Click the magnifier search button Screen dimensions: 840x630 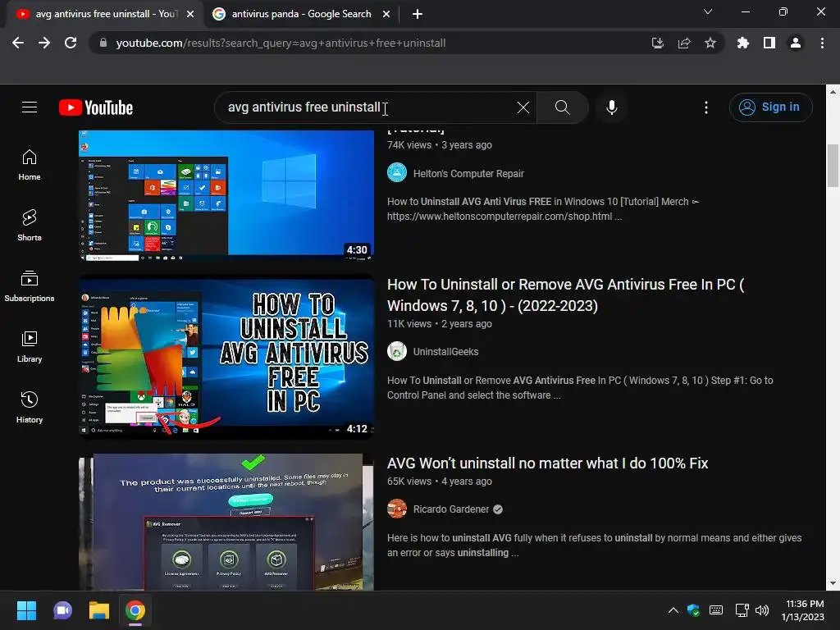(x=562, y=107)
